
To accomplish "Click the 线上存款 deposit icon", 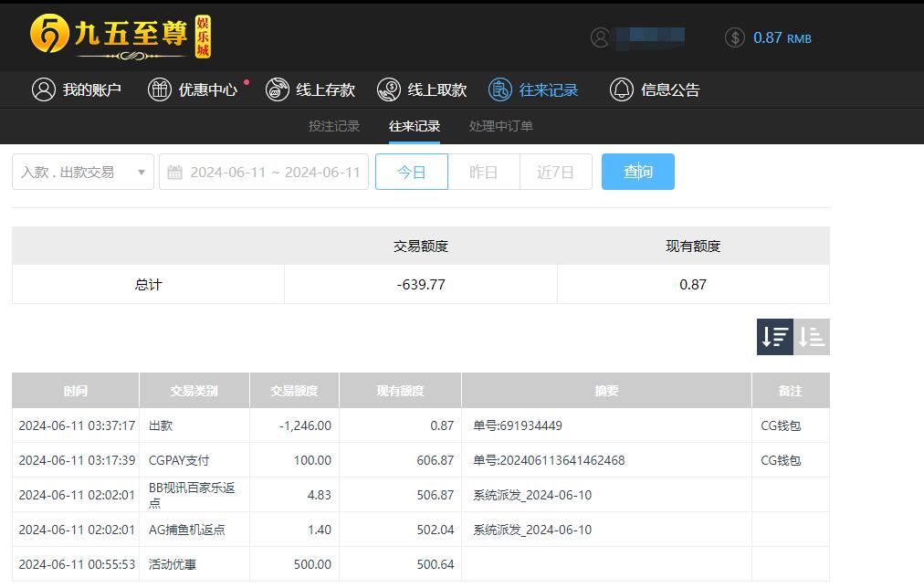I will click(276, 89).
